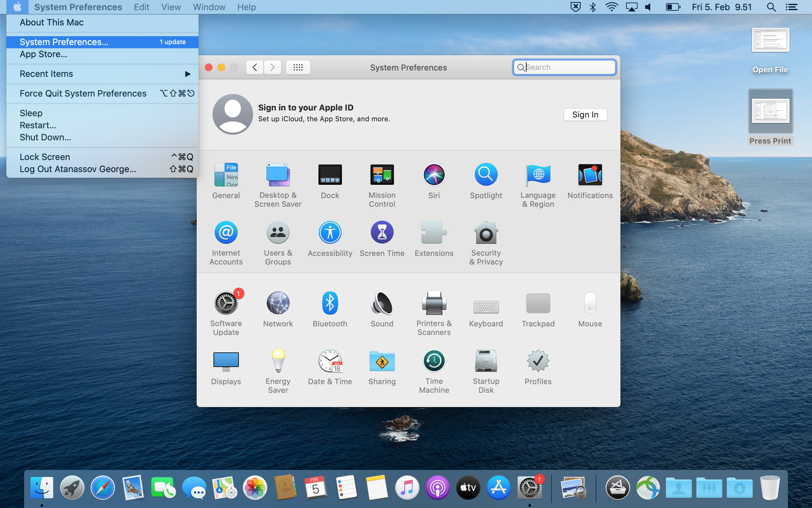Go back with the left arrow button
The width and height of the screenshot is (812, 508).
tap(255, 67)
